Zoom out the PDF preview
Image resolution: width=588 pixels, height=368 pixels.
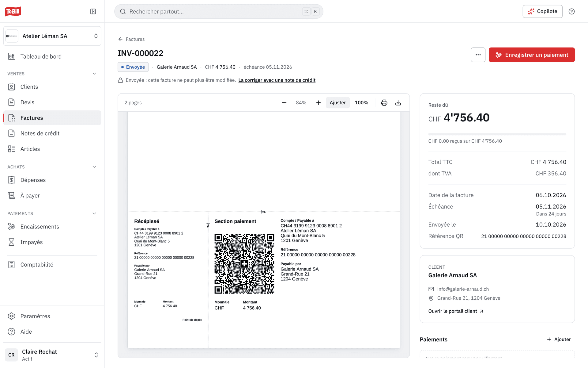284,102
